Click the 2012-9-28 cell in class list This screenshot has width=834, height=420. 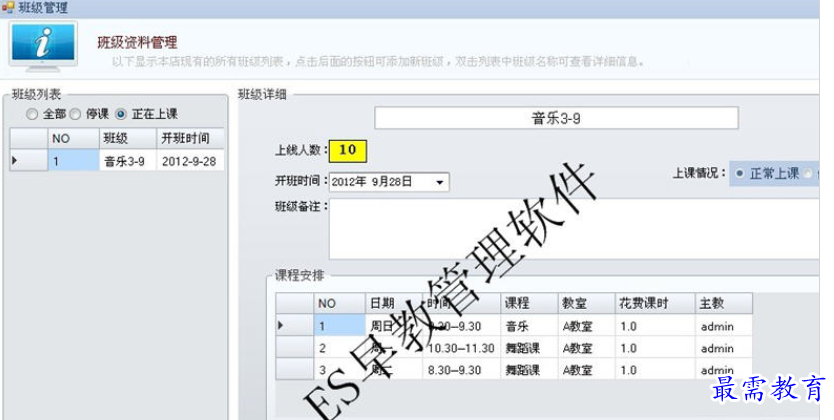coord(190,161)
